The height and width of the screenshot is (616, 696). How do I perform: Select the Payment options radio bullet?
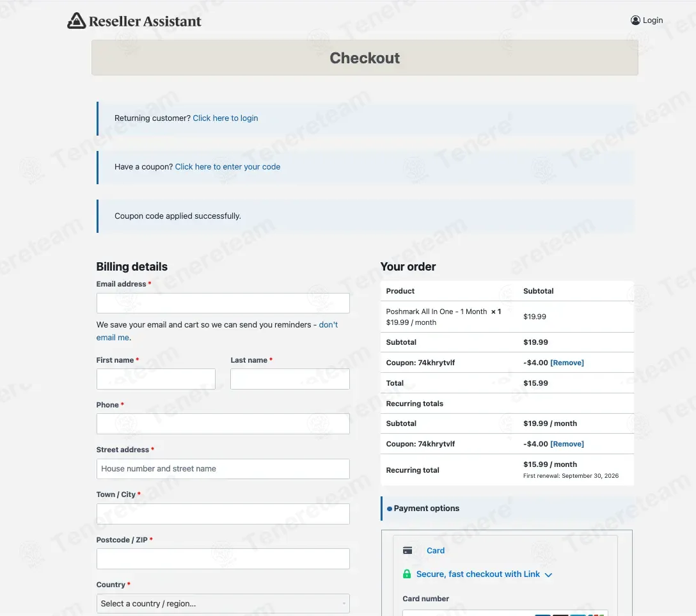coord(390,509)
